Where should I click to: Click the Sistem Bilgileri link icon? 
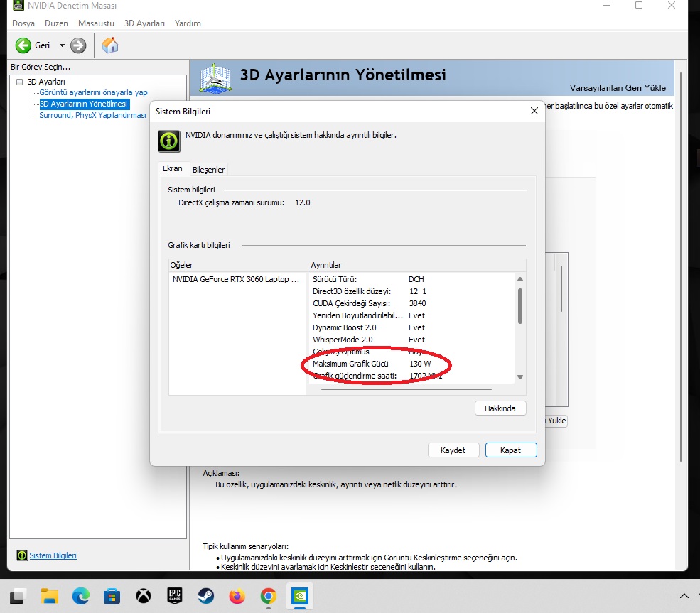pyautogui.click(x=22, y=555)
